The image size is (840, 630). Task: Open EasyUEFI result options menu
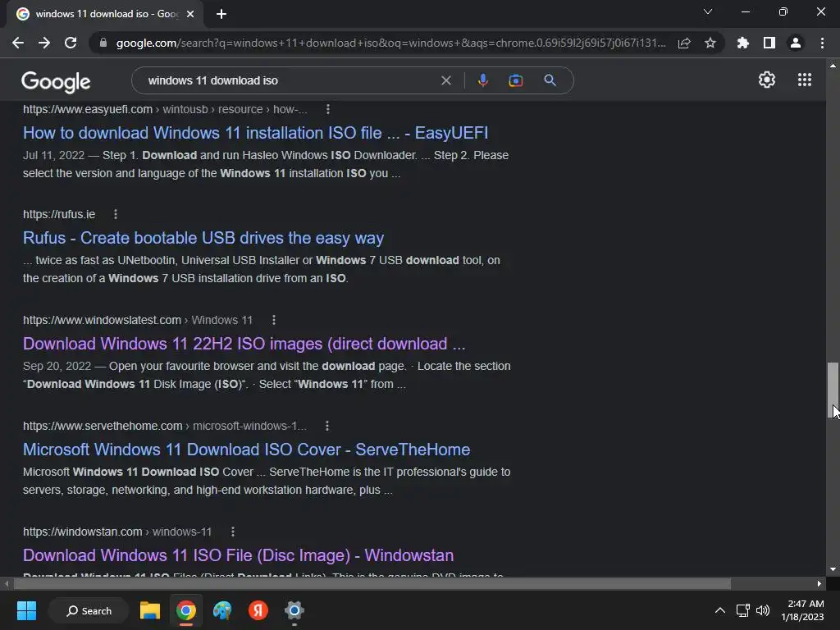point(328,109)
